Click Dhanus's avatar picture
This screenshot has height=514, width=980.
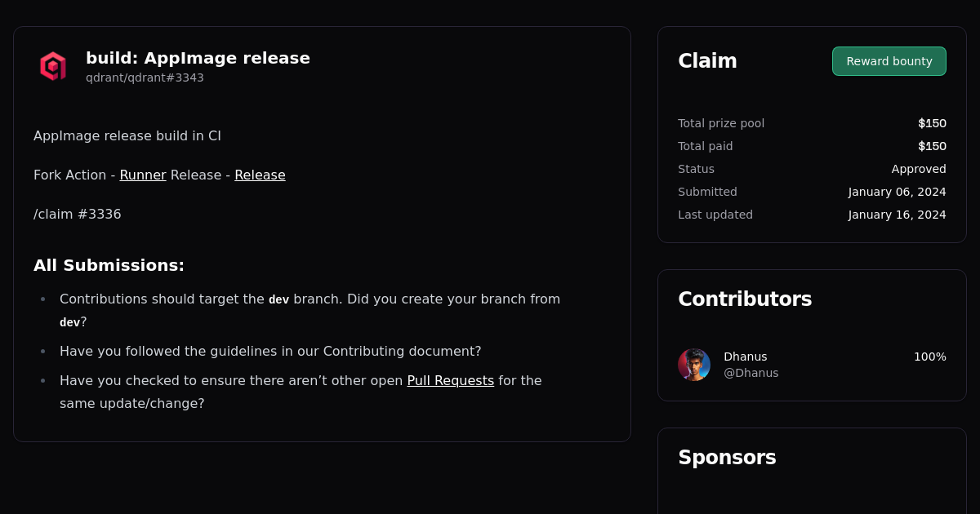[694, 365]
